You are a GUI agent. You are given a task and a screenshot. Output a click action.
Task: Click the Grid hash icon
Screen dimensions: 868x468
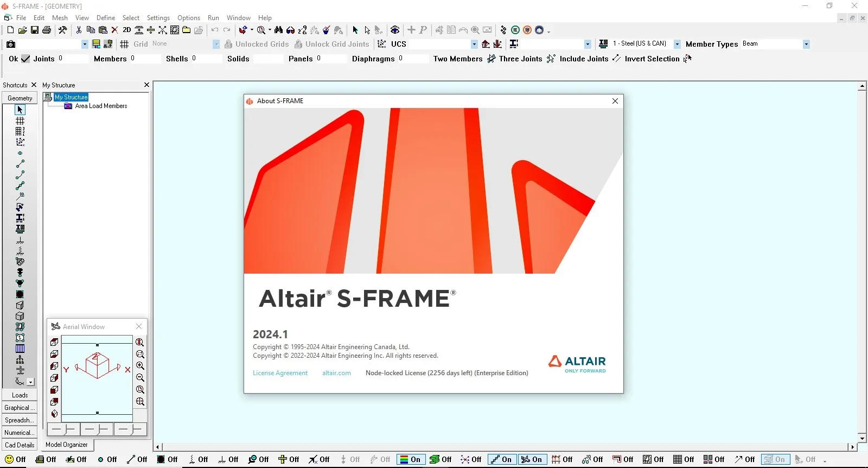click(124, 44)
